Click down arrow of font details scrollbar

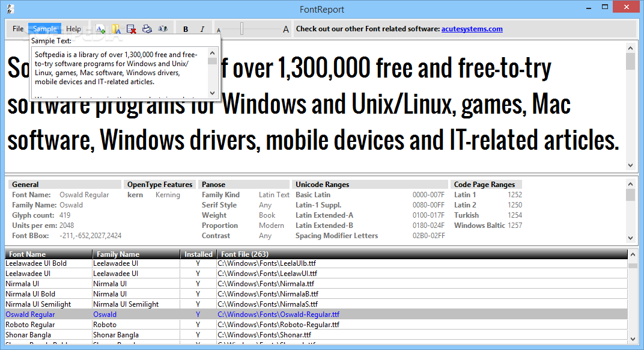pos(630,238)
